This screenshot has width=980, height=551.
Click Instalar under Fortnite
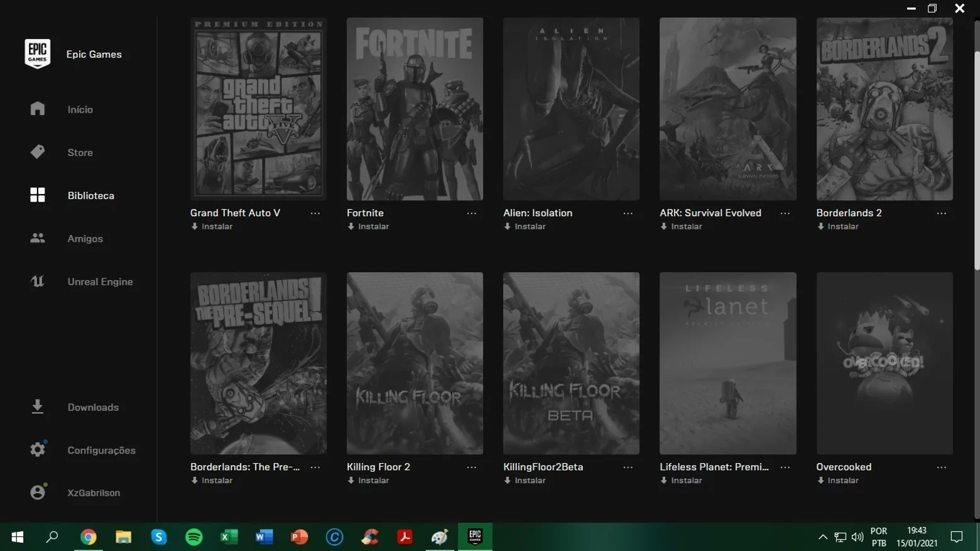coord(368,226)
